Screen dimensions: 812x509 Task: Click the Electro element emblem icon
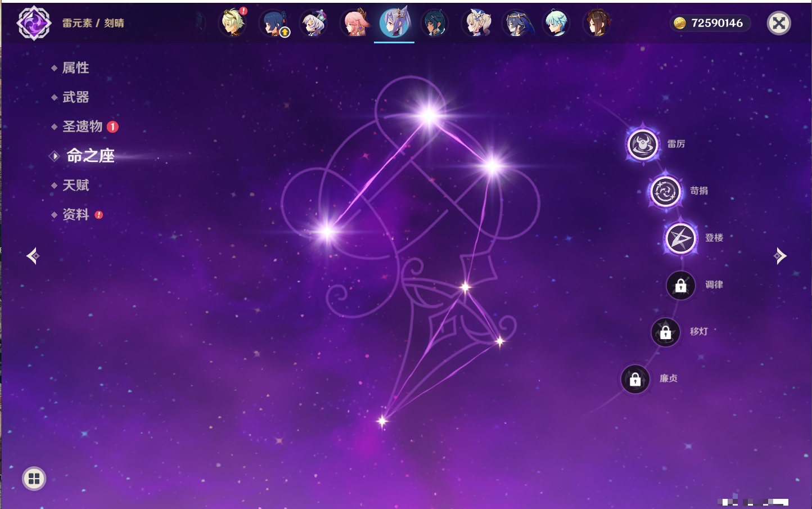(34, 23)
